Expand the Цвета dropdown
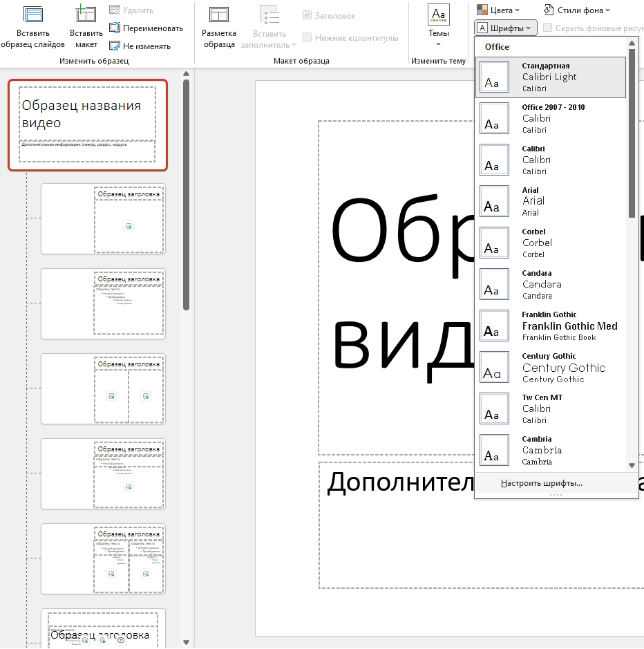The height and width of the screenshot is (649, 644). click(x=498, y=10)
